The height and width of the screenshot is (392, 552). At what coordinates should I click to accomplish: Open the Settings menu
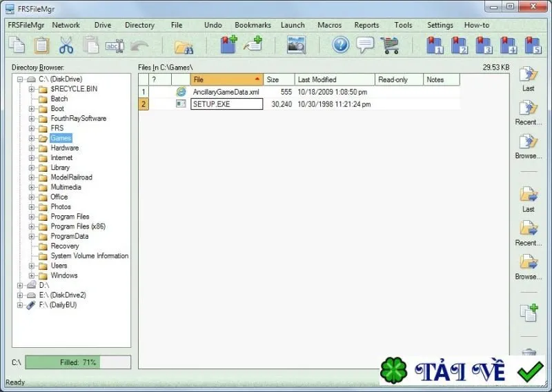tap(440, 25)
